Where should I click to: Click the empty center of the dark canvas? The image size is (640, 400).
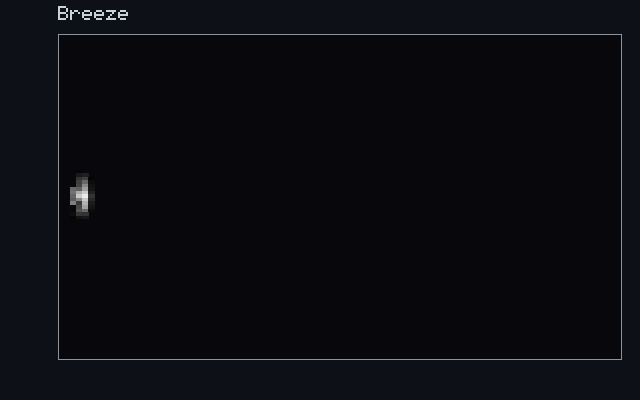[340, 197]
